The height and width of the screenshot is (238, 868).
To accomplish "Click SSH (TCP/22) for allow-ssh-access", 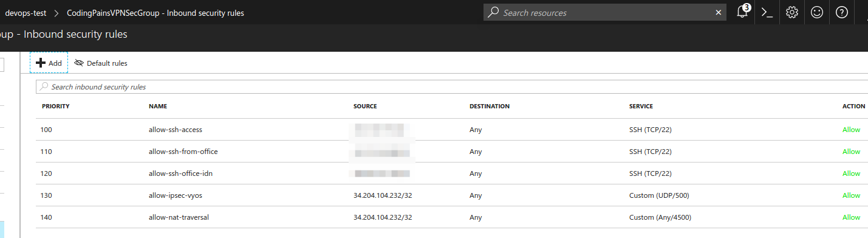I will click(651, 130).
